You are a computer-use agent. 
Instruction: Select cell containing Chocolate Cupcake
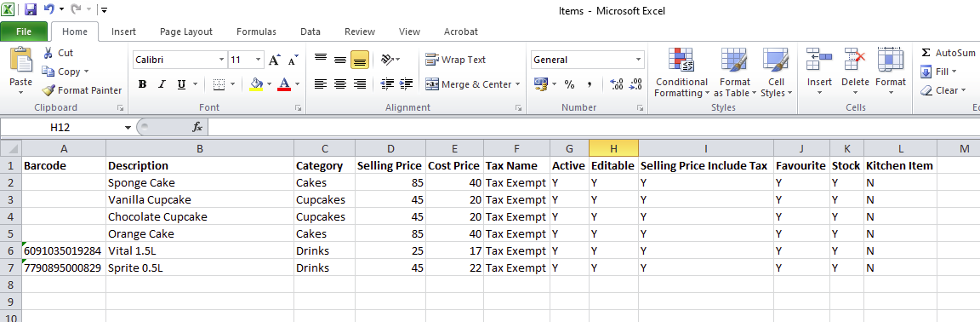tap(200, 216)
